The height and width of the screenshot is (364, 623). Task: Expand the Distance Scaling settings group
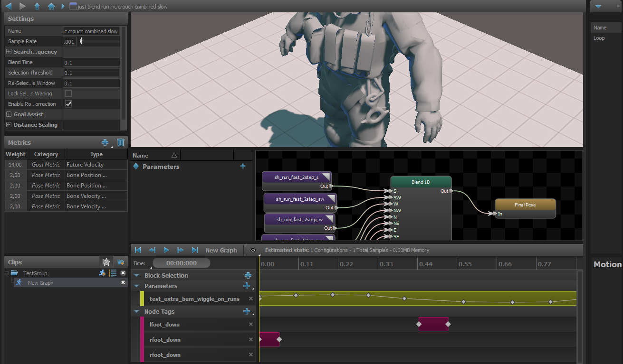(x=9, y=125)
